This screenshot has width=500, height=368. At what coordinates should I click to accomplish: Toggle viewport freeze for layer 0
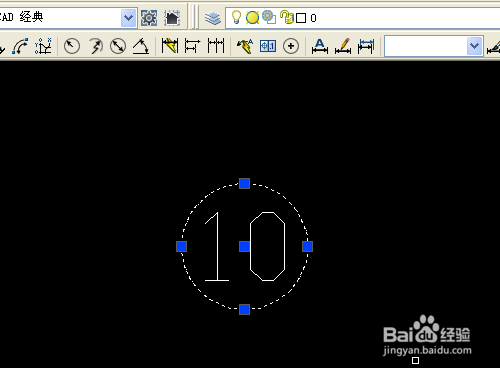click(x=269, y=17)
